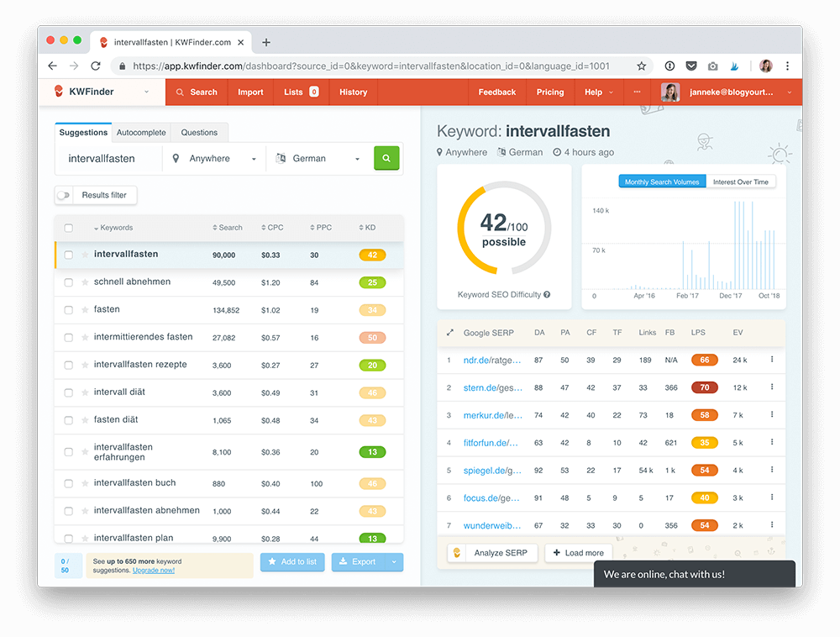Screen dimensions: 840x637
Task: Open the Import menu item
Action: click(x=250, y=92)
